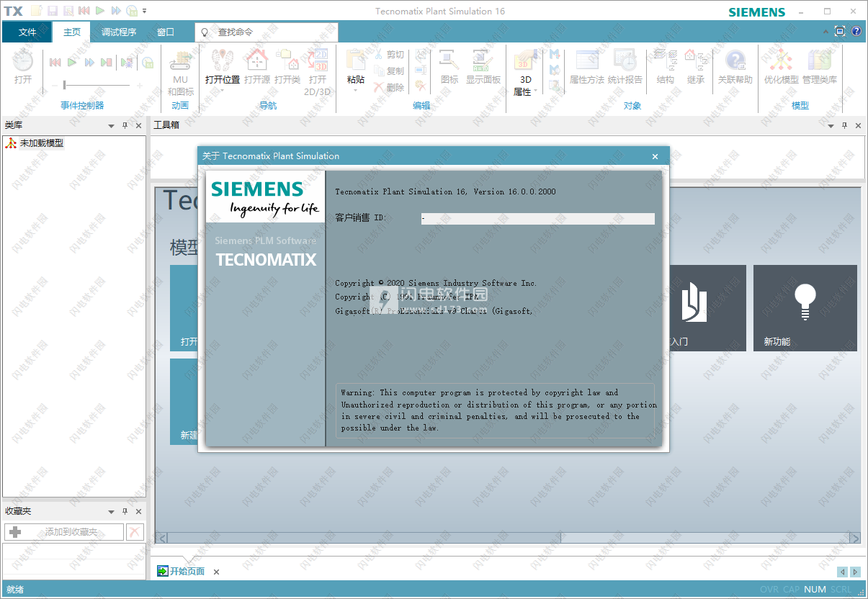
Task: Open the 工具箱 panel dropdown arrow
Action: (831, 126)
